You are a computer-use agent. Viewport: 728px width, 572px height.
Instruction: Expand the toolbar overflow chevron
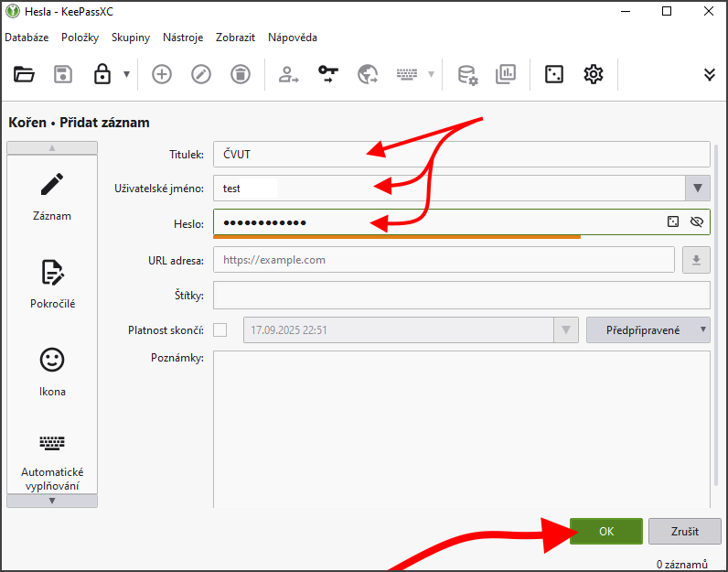[x=709, y=75]
